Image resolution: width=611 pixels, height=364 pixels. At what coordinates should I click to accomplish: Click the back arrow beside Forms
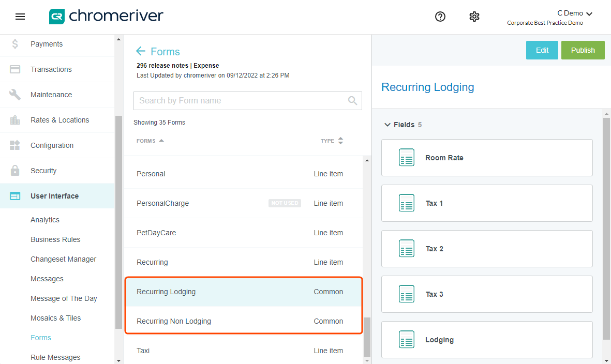140,51
